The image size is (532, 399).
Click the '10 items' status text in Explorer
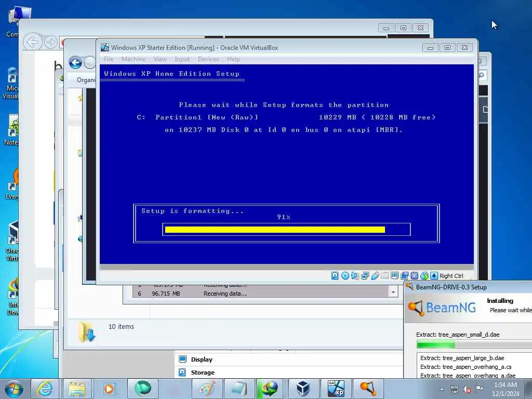(121, 326)
